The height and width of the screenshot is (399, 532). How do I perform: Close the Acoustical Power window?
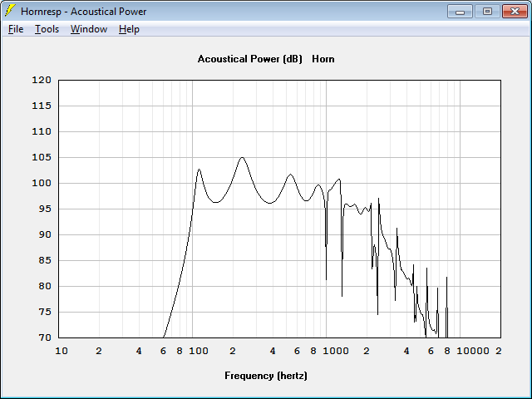tap(515, 12)
